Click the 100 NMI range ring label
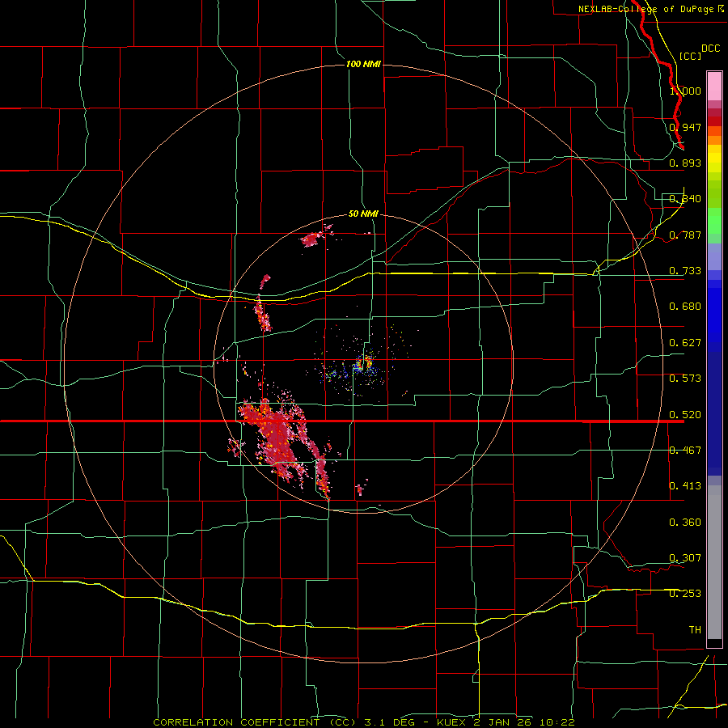This screenshot has height=728, width=728. (x=363, y=64)
